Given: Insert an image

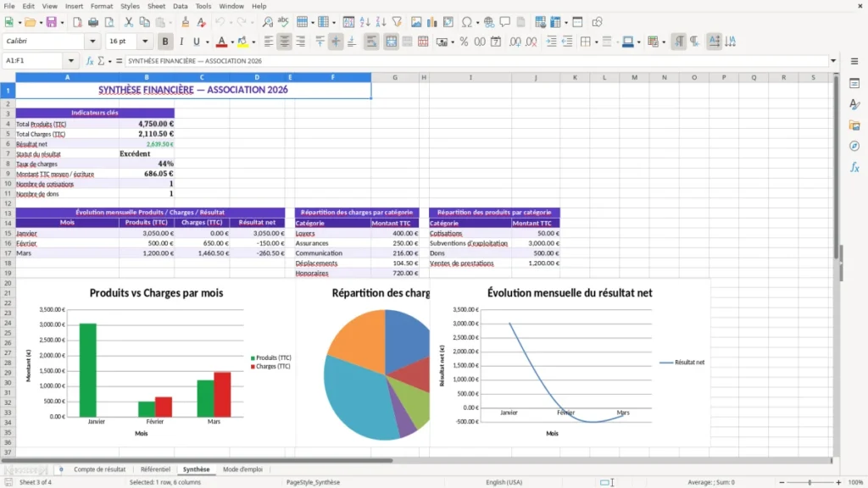Looking at the screenshot, I should (416, 22).
